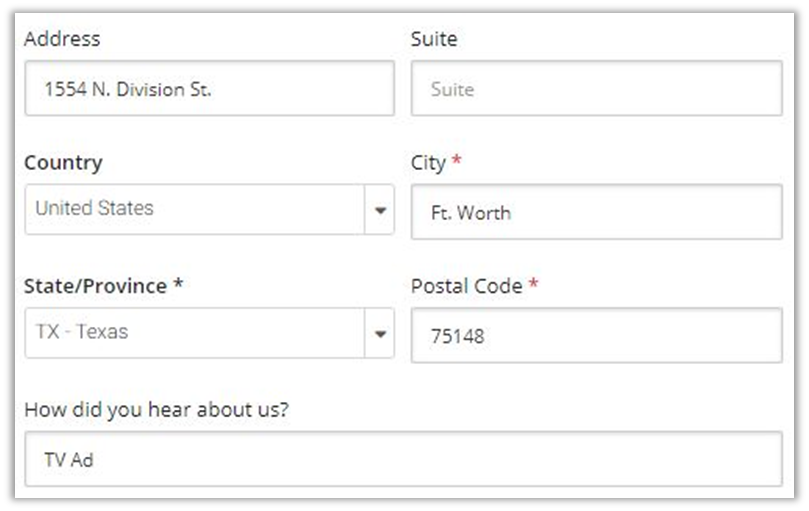
Task: Click the red asterisk beside Postal Code
Action: [x=534, y=285]
